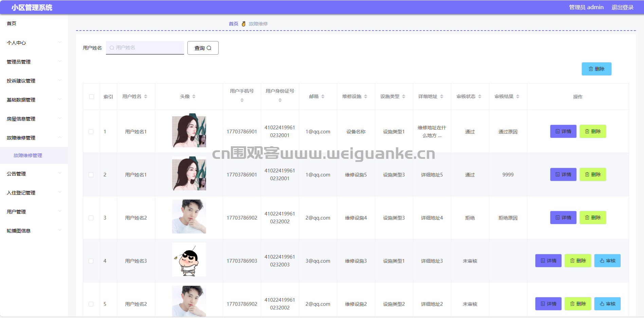Click the 维修地址在什么地方 address cell
The image size is (644, 318).
click(x=432, y=132)
